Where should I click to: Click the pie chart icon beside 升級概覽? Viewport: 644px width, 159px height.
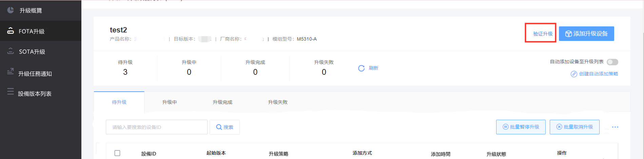pos(11,10)
